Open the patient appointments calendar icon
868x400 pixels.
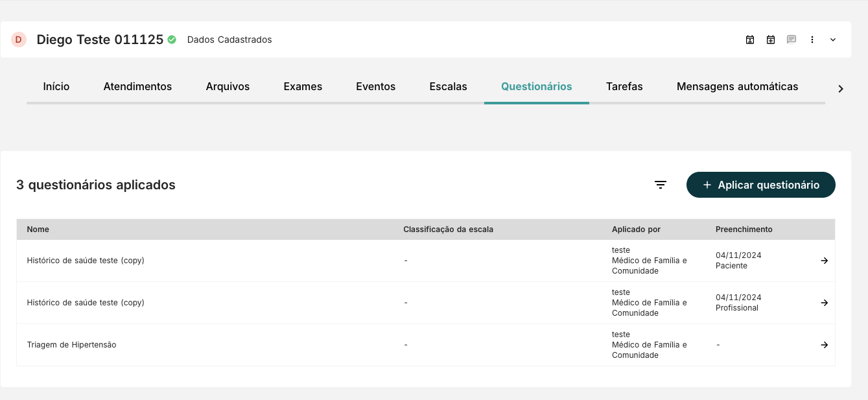(x=750, y=40)
